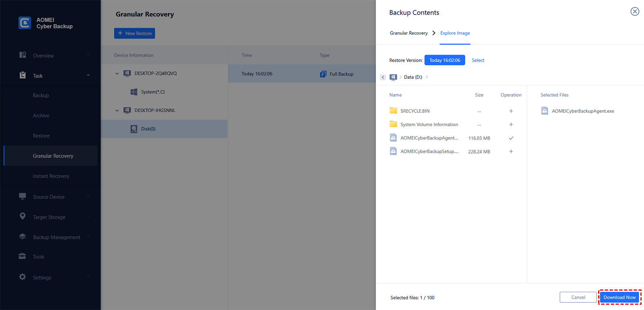Click the Download Now button
This screenshot has width=644, height=310.
click(619, 298)
